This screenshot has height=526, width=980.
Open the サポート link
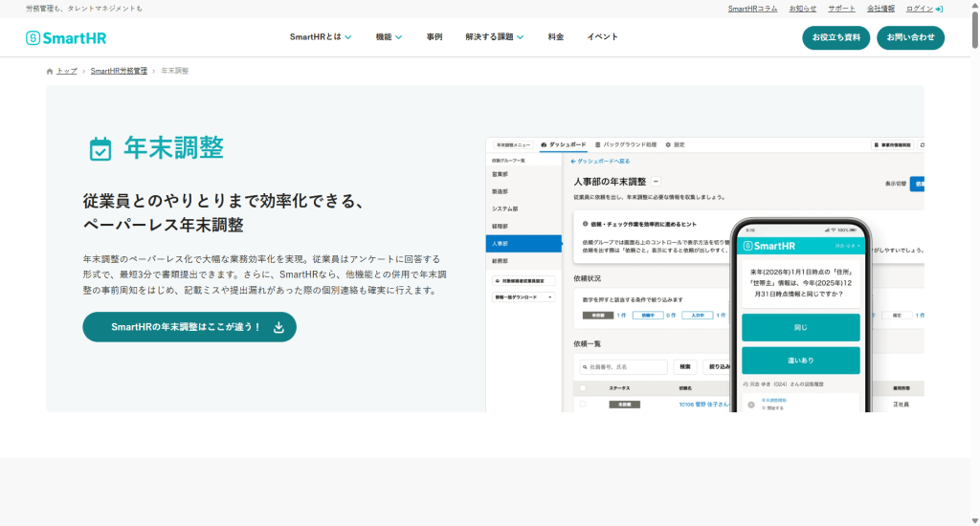coord(841,9)
